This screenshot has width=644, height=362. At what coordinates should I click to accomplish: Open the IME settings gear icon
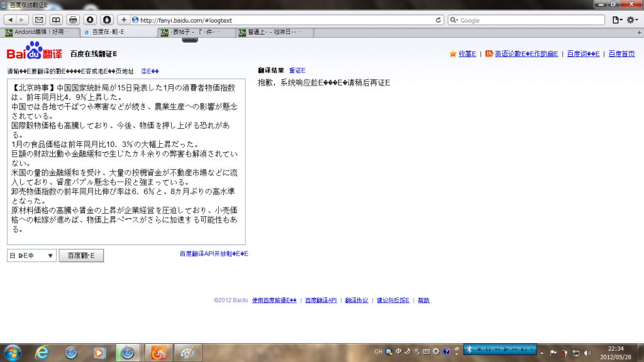pyautogui.click(x=436, y=351)
